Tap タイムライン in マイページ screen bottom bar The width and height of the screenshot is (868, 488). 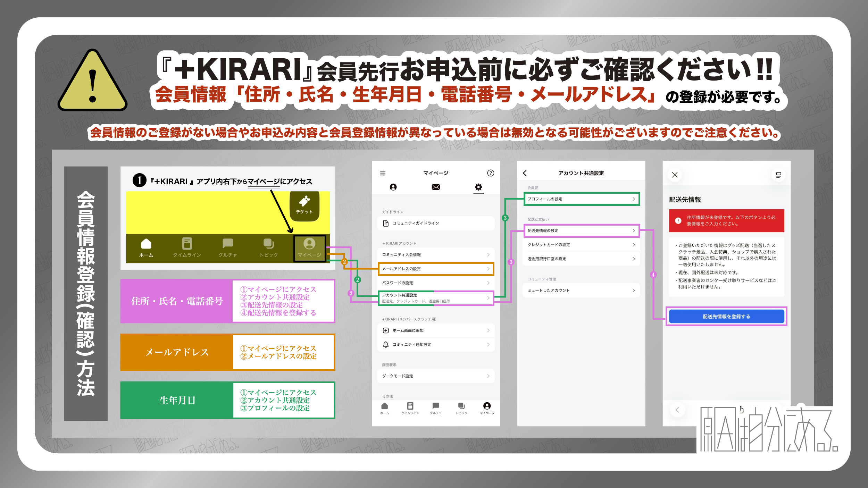[x=410, y=409]
